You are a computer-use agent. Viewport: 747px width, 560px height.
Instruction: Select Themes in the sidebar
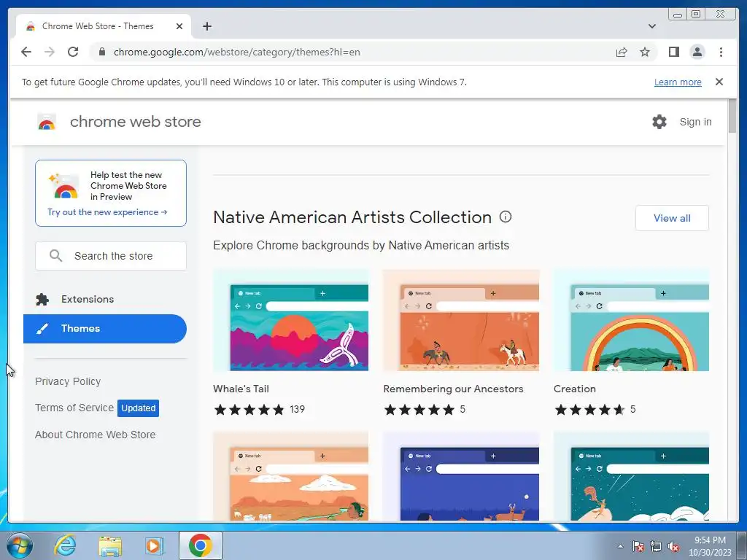click(105, 329)
